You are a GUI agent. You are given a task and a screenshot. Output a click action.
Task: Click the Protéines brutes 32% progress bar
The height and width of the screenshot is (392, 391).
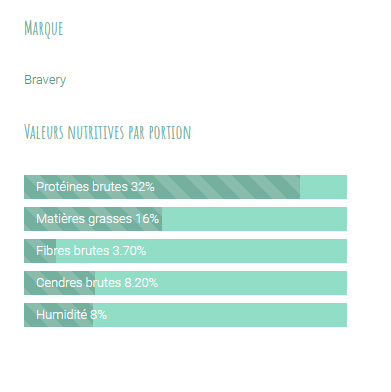[x=185, y=187]
